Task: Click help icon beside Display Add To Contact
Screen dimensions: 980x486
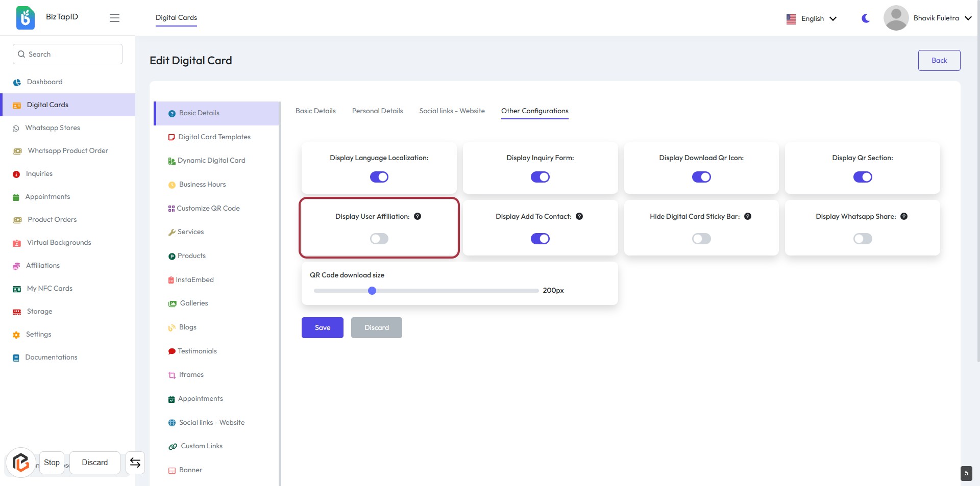Action: click(579, 216)
